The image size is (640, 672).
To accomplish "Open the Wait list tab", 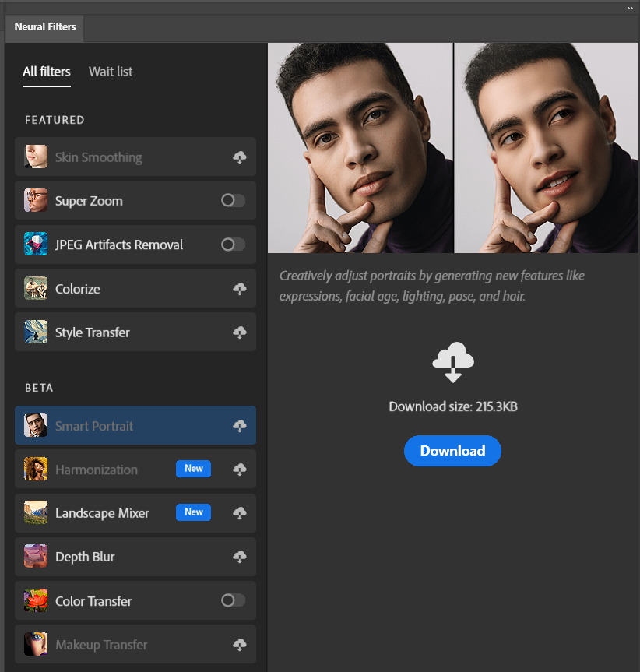I will (x=111, y=72).
